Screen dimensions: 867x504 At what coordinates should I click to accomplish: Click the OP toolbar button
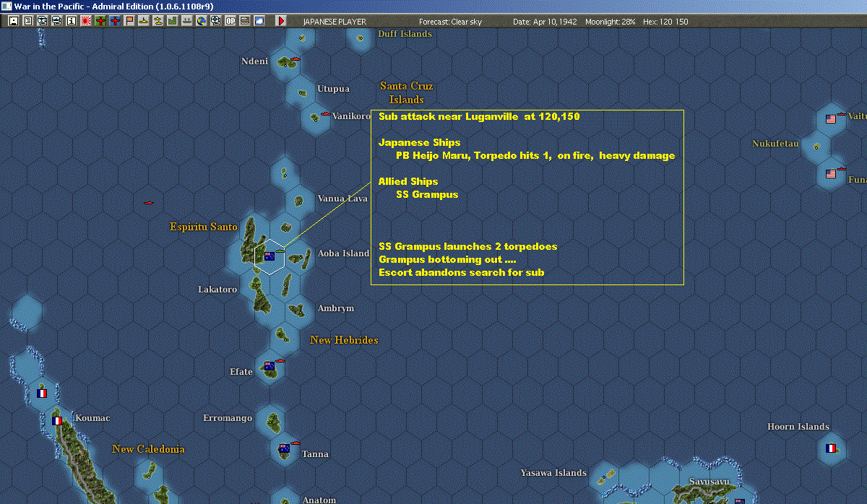[x=230, y=21]
